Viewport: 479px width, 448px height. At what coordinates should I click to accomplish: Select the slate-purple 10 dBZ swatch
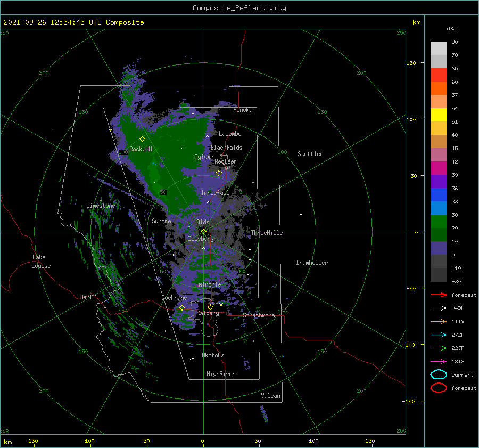pos(439,248)
